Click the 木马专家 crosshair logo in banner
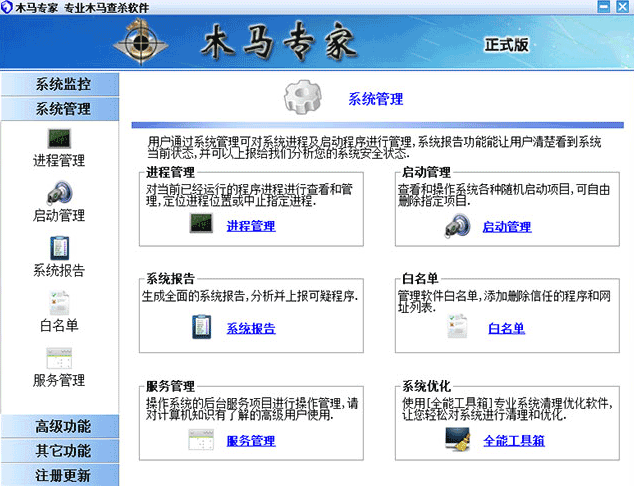 point(140,42)
